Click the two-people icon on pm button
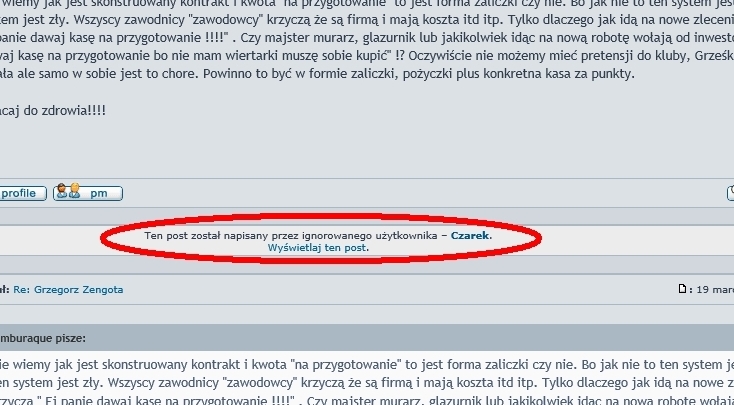 (68, 191)
